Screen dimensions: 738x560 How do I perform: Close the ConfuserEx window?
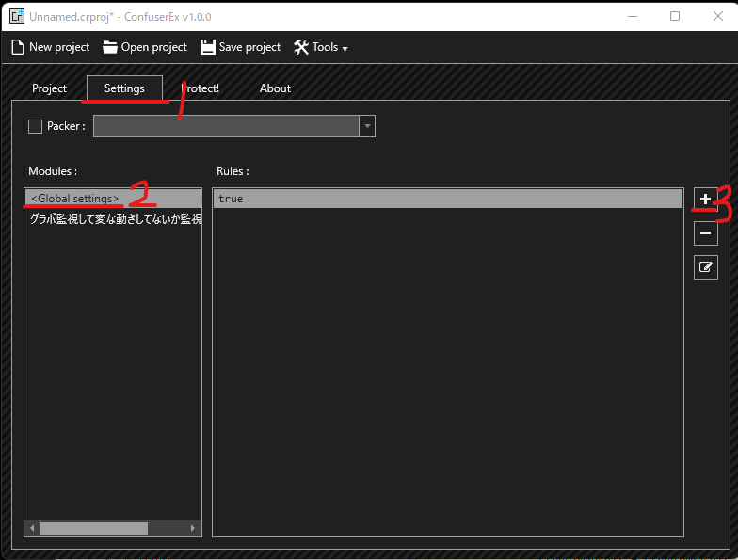pyautogui.click(x=717, y=17)
